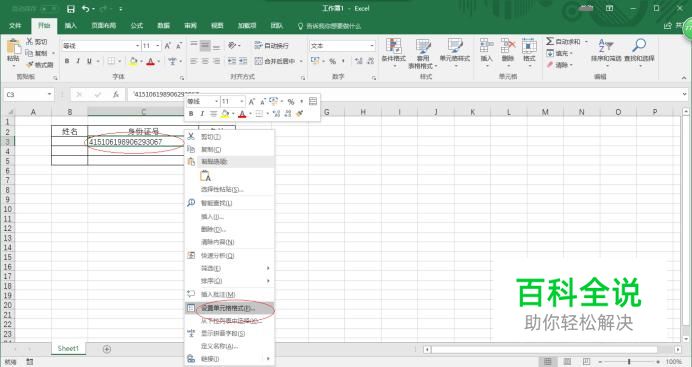Choose Smart Lookup (智能查找) in context menu

point(230,203)
